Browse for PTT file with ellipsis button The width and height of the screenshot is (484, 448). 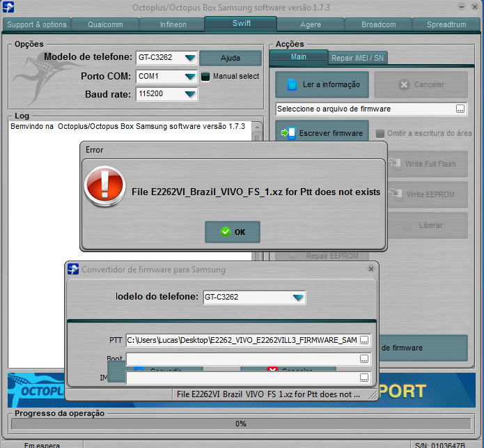coord(364,340)
